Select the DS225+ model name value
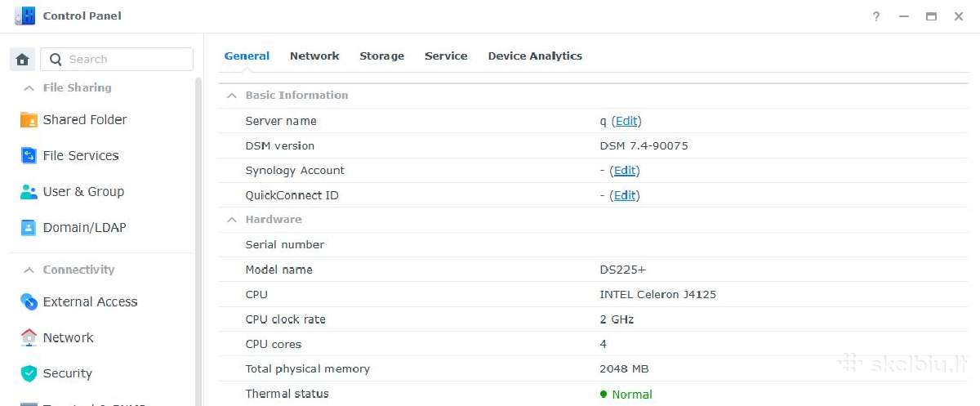This screenshot has width=980, height=406. (x=622, y=270)
